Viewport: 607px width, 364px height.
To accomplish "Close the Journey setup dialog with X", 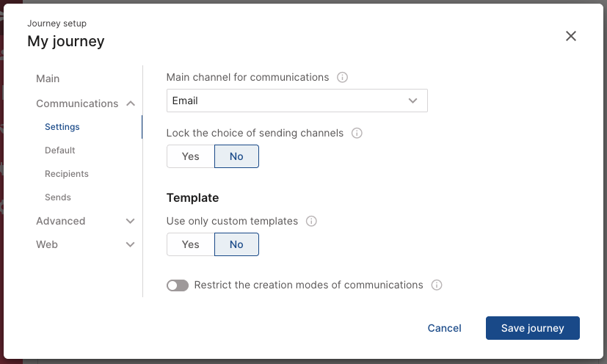I will point(571,36).
